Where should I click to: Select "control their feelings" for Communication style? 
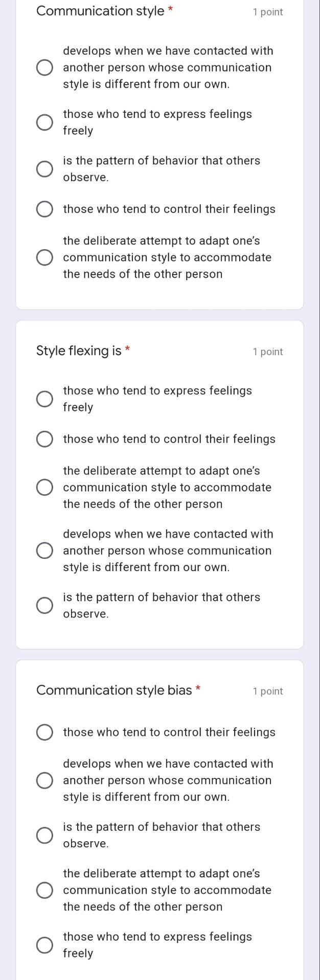45,209
